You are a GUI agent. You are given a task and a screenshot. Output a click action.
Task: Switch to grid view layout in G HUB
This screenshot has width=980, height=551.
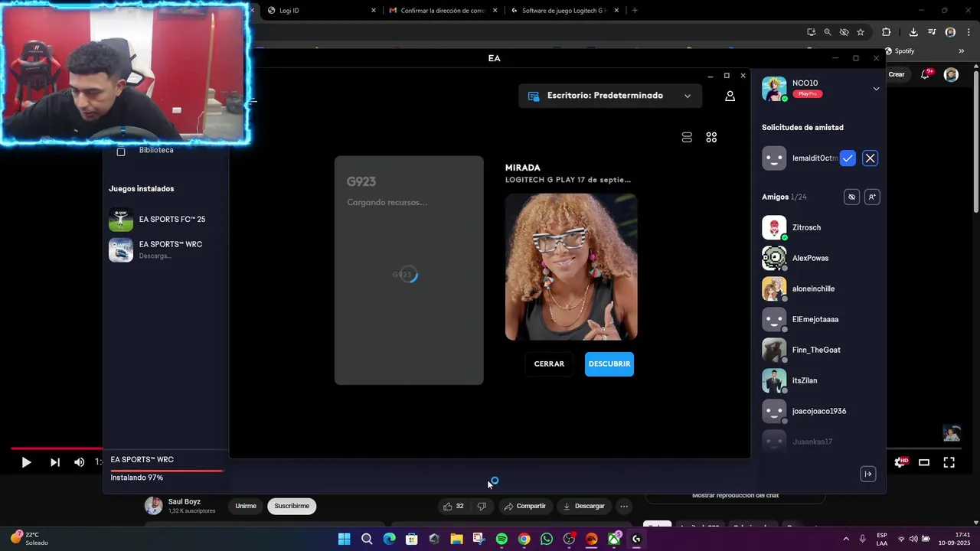[x=711, y=137]
